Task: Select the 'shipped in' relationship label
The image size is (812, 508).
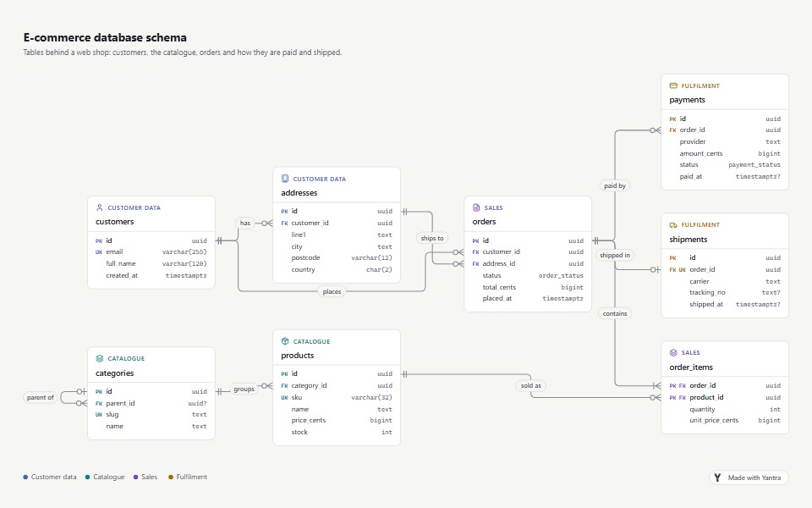Action: pos(615,255)
